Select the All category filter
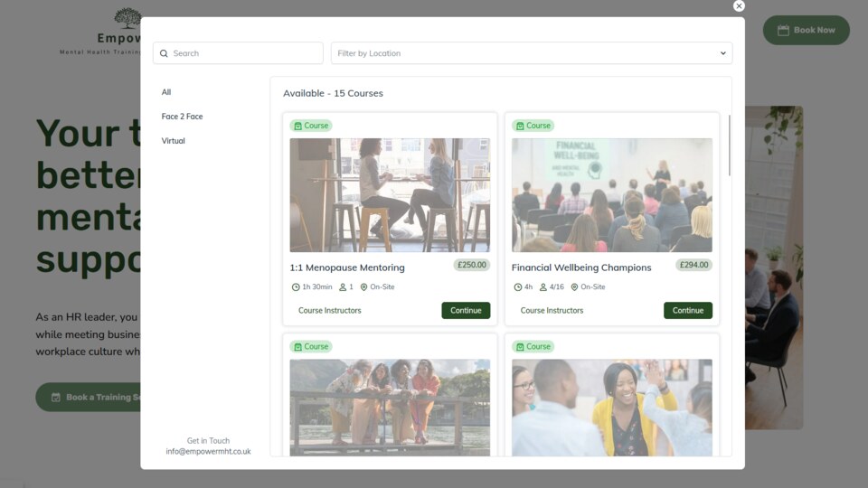 [x=166, y=92]
